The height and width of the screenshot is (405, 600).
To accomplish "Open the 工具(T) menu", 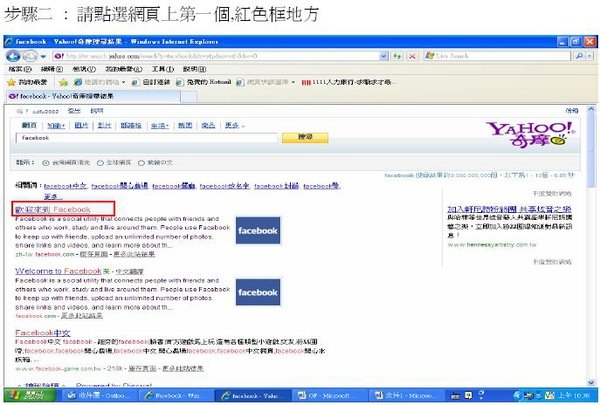I will pos(163,69).
